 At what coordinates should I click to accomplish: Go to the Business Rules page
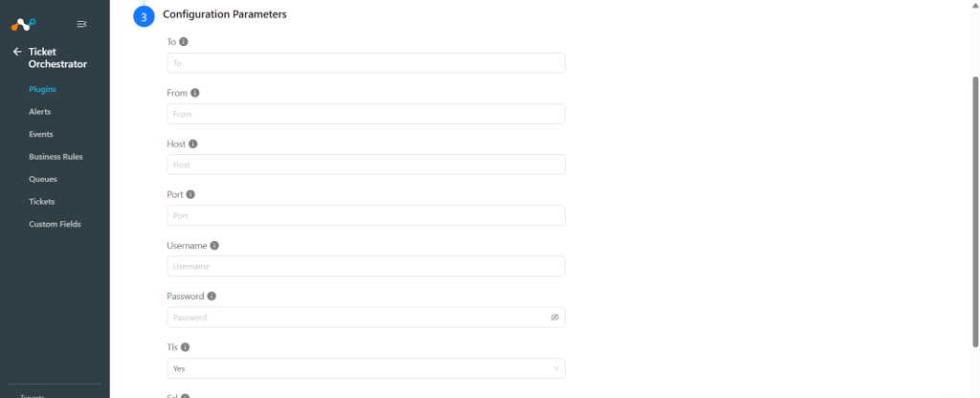click(x=56, y=157)
